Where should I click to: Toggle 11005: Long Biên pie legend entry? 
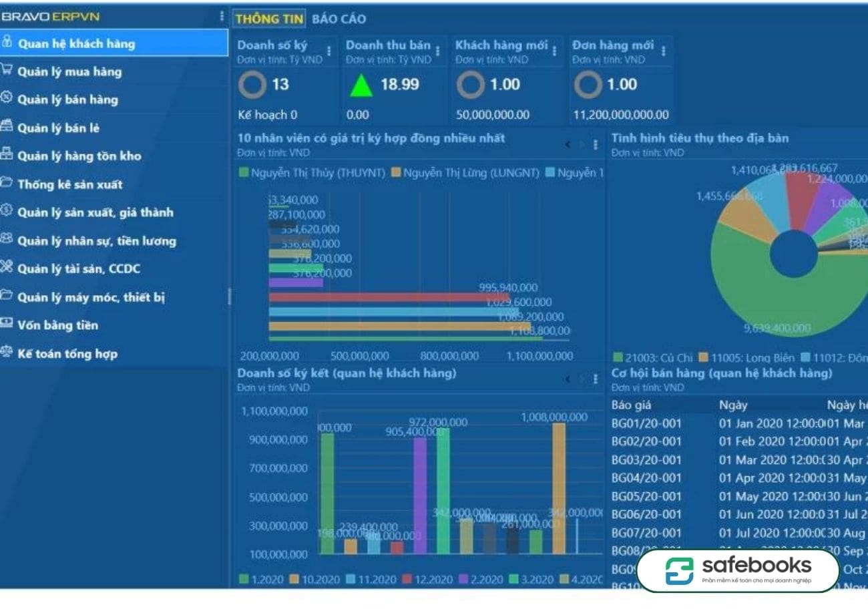746,357
